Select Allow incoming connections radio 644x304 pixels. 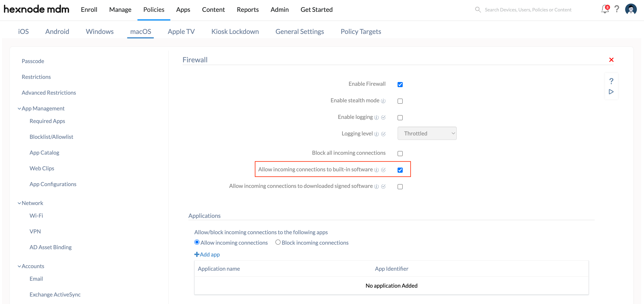pyautogui.click(x=197, y=242)
